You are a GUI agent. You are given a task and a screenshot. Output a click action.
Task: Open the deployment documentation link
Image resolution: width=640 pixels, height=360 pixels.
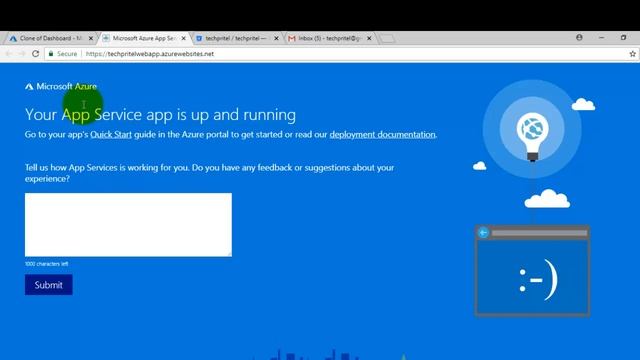(x=382, y=134)
